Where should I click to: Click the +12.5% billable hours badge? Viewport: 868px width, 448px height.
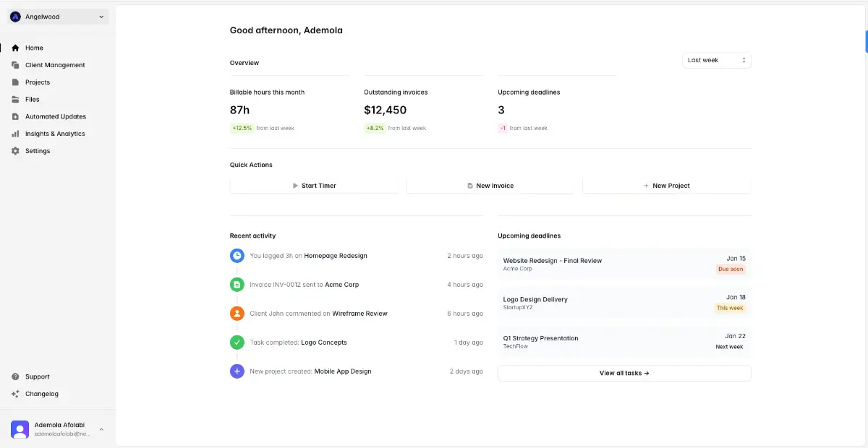(242, 128)
